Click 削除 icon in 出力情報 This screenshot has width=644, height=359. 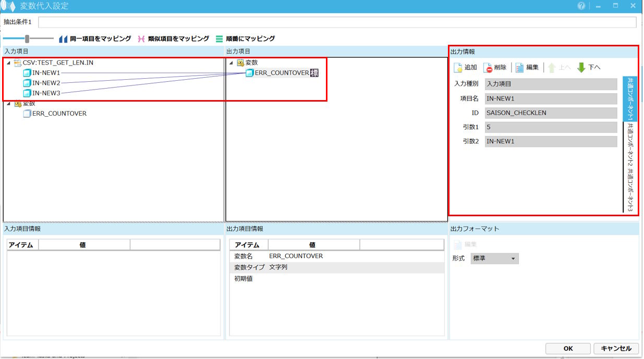point(488,67)
